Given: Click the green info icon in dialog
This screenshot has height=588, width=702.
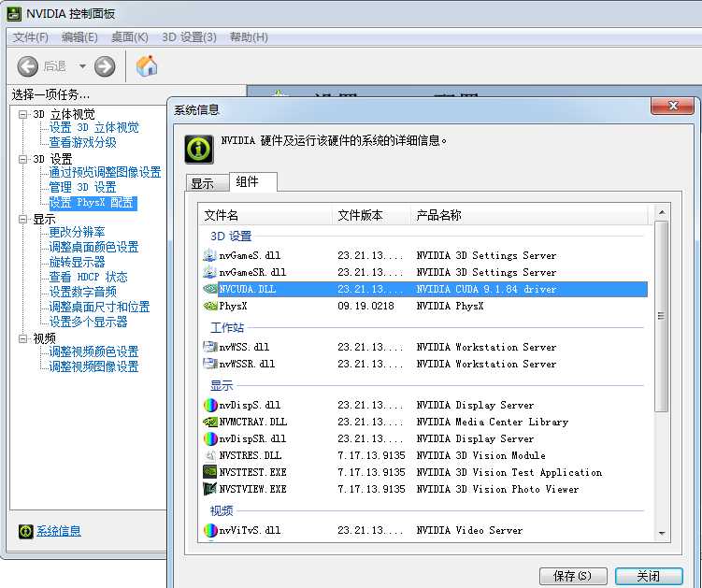Looking at the screenshot, I should click(199, 150).
